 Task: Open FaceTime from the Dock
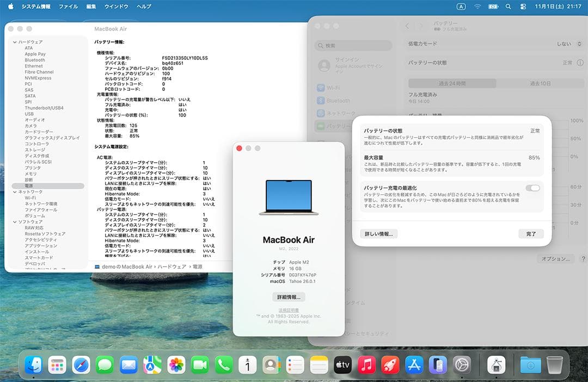(x=200, y=365)
